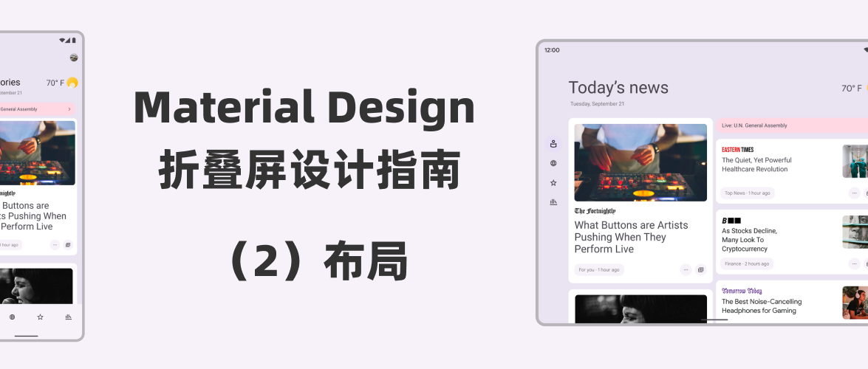Open Best Noise-Cancelling Headphones for Gaming headline
Screen dimensions: 868x369
pos(762,306)
